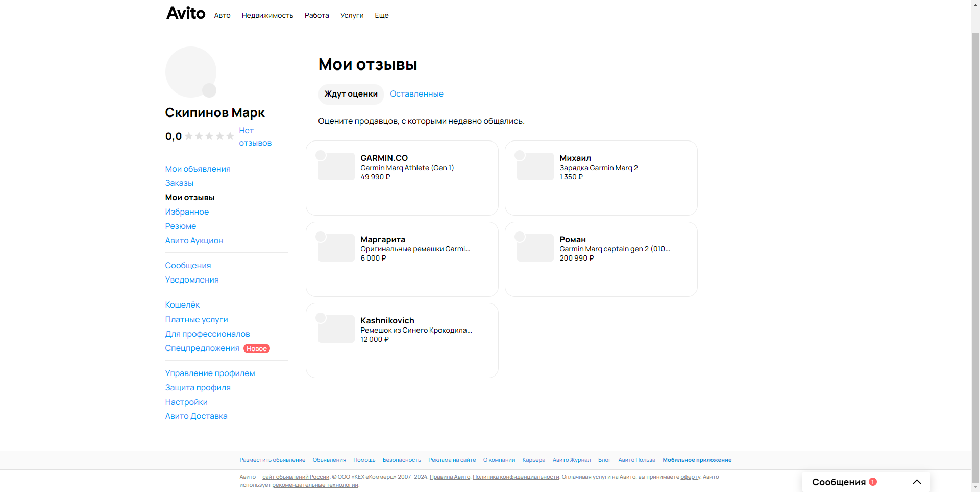Click Ремешок из Синего Крокодила... title
980x492 pixels.
[x=416, y=330]
